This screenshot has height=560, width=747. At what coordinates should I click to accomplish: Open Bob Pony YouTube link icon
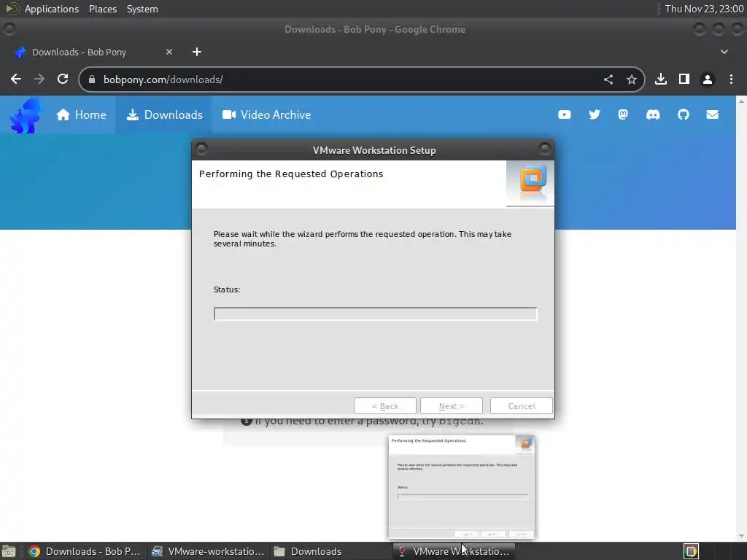pos(565,114)
